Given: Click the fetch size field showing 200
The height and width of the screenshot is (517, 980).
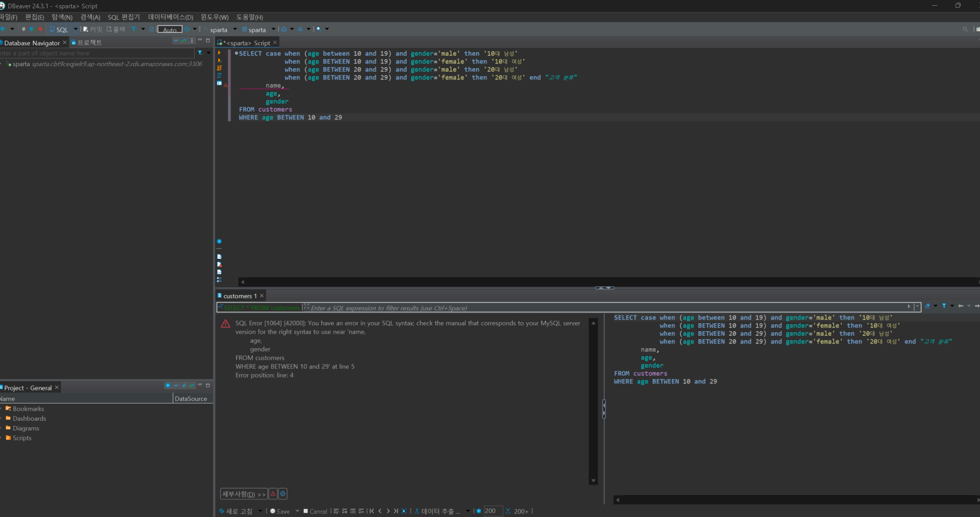Looking at the screenshot, I should [493, 511].
